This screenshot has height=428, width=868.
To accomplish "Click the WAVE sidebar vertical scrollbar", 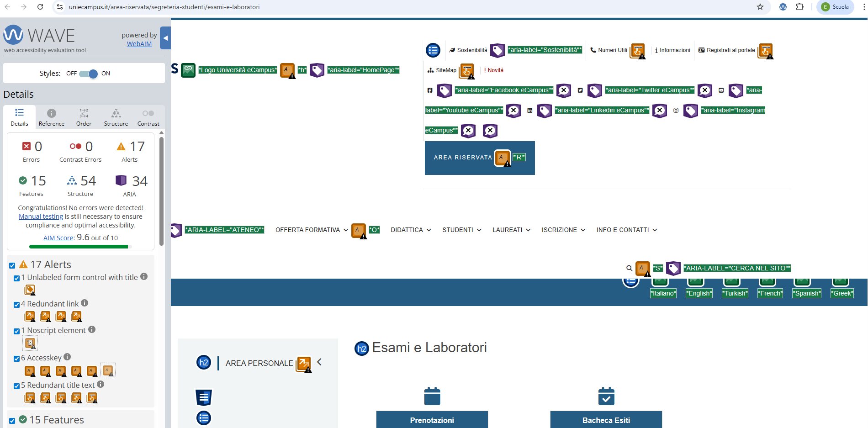I will [x=161, y=192].
